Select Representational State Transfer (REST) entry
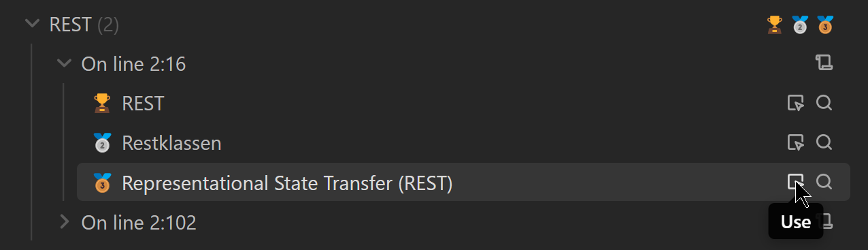The height and width of the screenshot is (250, 868). tap(463, 182)
